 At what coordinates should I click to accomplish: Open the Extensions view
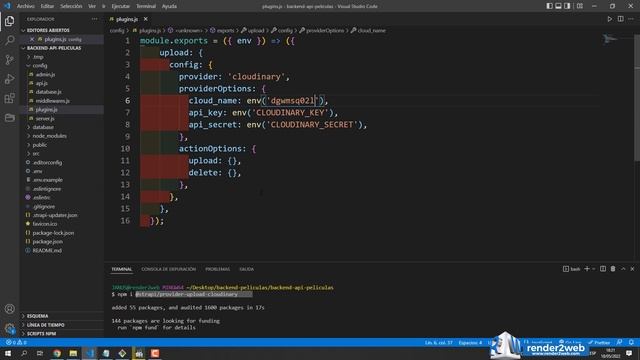pos(9,98)
